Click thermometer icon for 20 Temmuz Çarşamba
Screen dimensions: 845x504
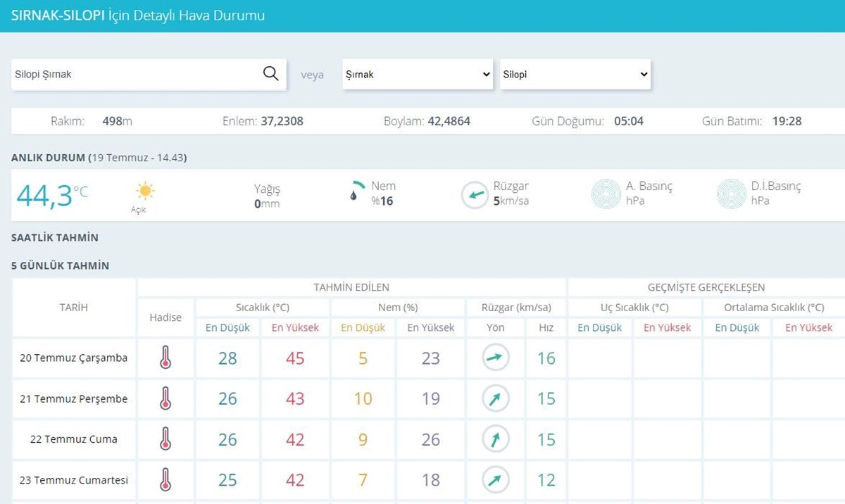point(165,358)
